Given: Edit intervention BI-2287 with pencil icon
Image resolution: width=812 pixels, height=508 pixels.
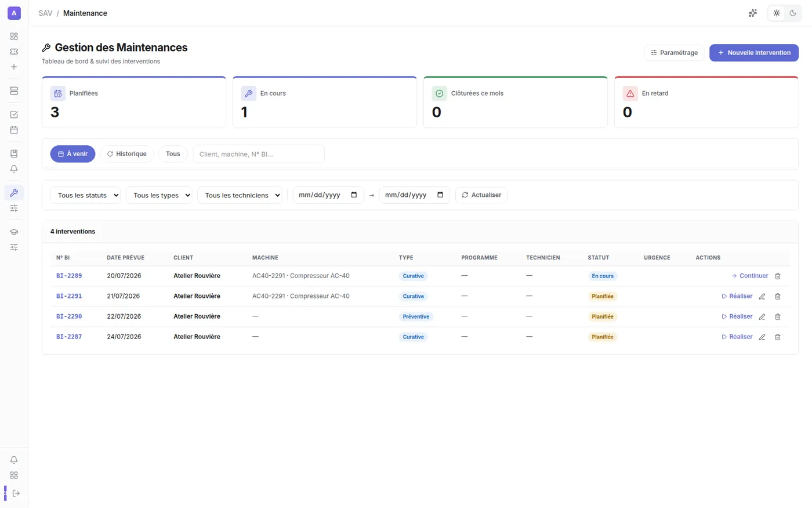Looking at the screenshot, I should click(x=762, y=337).
